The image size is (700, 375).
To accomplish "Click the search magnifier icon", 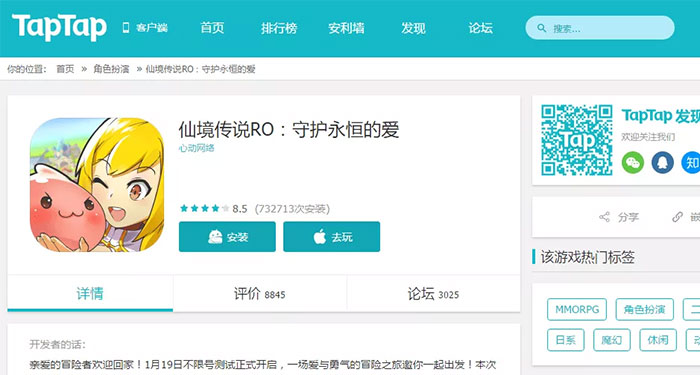I will pos(542,28).
